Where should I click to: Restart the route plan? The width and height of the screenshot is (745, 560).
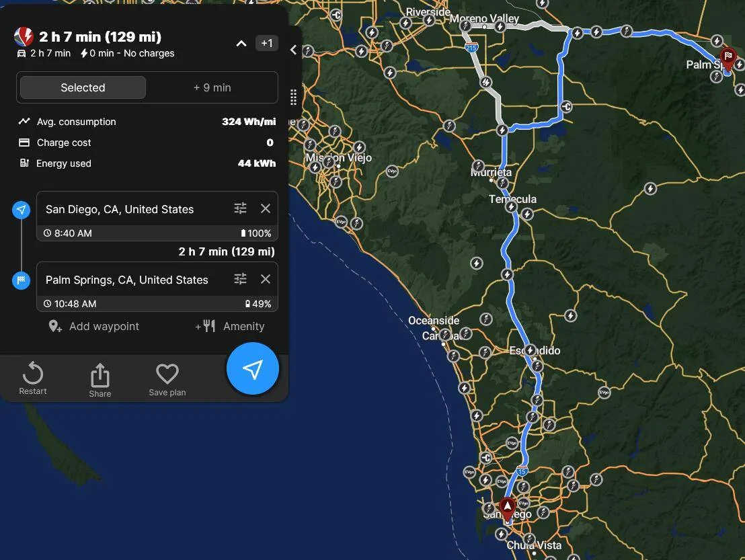[33, 378]
